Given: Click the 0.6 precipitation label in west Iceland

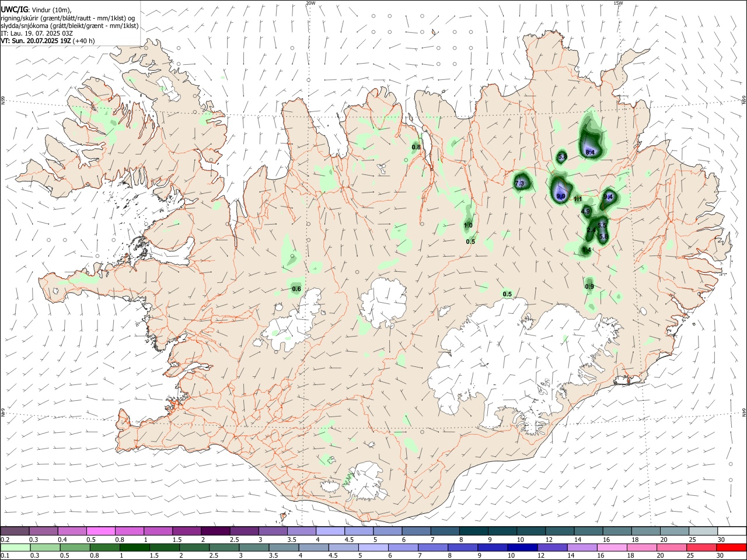Looking at the screenshot, I should click(296, 289).
